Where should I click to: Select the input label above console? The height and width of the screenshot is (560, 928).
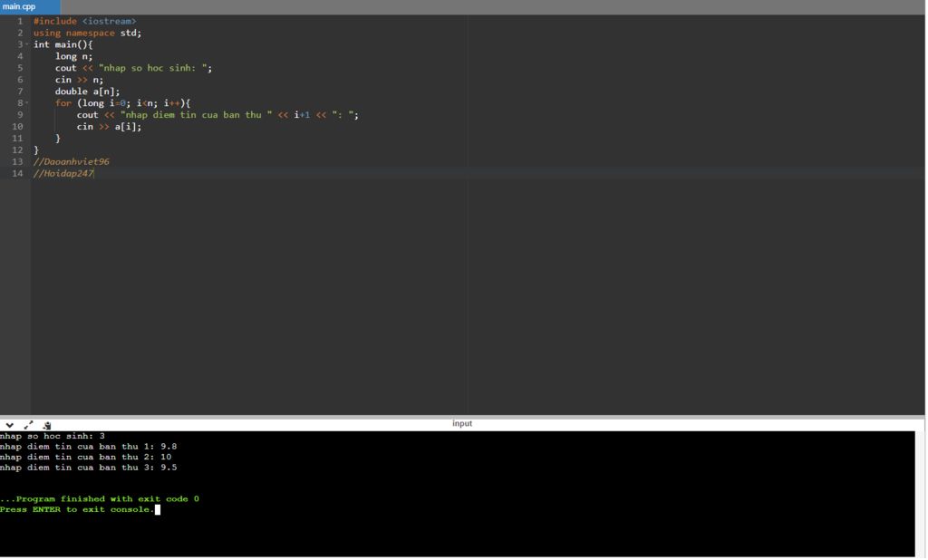coord(462,424)
